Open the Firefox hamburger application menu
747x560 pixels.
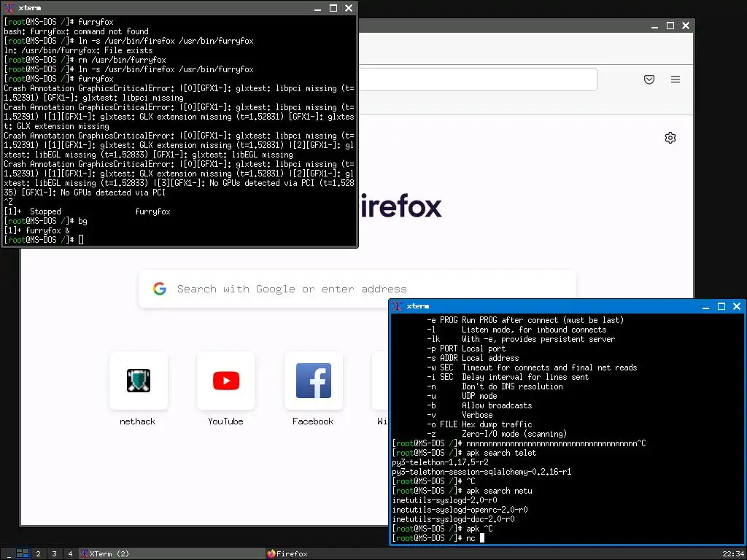coord(675,79)
